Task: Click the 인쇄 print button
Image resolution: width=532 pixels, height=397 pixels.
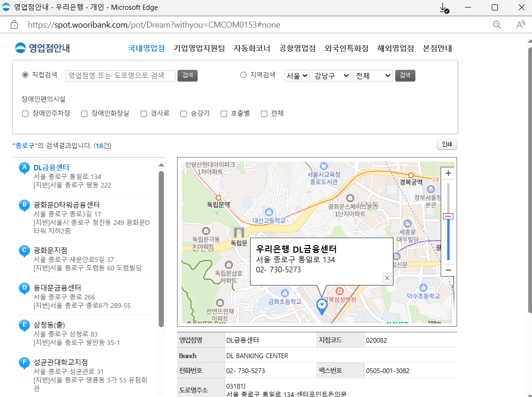Action: coord(447,144)
